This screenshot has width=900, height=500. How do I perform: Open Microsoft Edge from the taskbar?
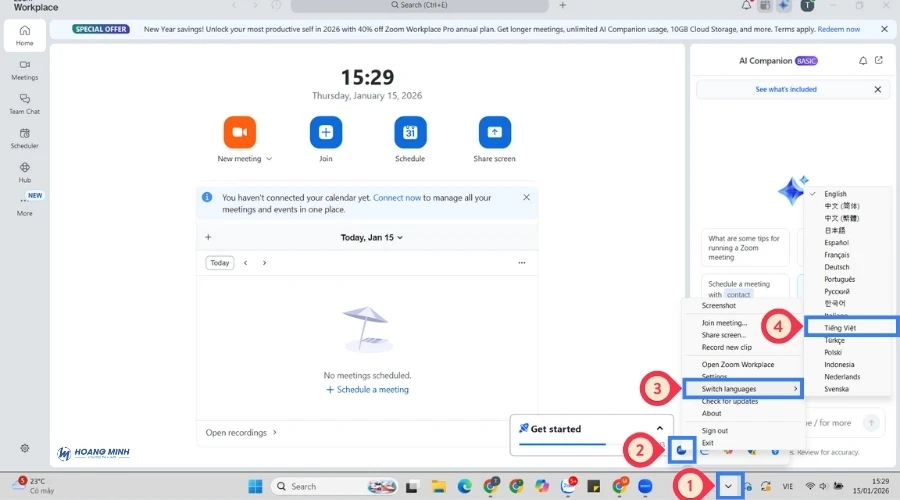tap(464, 487)
